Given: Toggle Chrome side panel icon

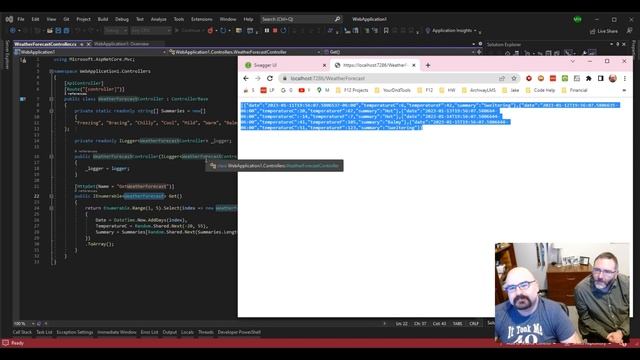Looking at the screenshot, I should pyautogui.click(x=600, y=78).
